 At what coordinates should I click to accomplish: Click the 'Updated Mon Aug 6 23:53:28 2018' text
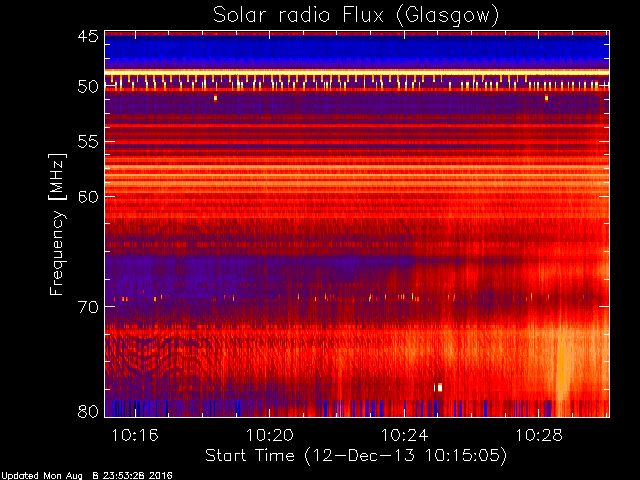pyautogui.click(x=87, y=476)
